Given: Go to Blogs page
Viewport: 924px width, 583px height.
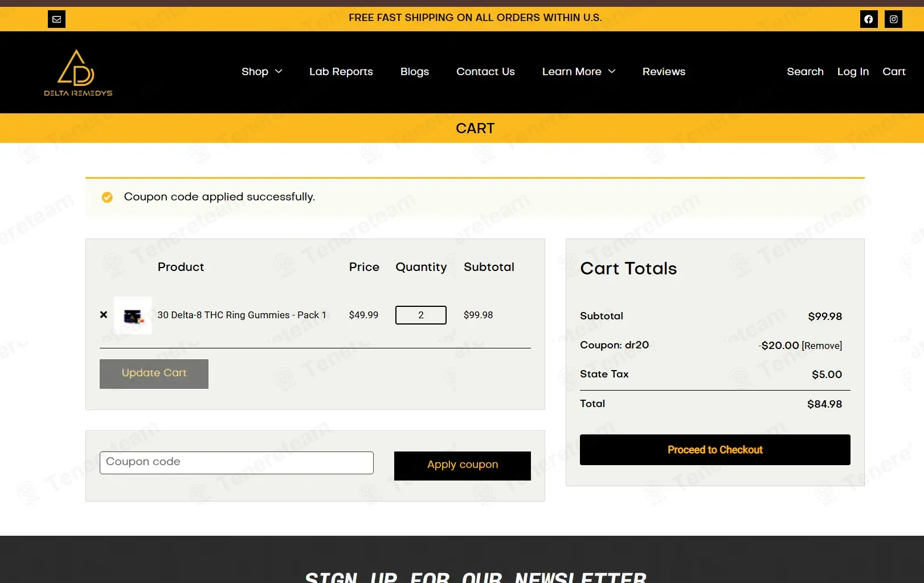Looking at the screenshot, I should (x=415, y=72).
